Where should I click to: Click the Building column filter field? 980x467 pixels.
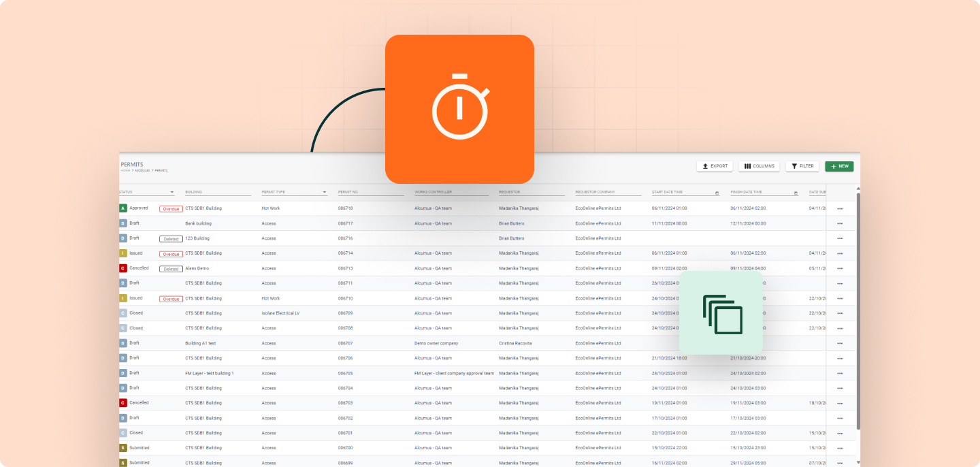[x=218, y=193]
